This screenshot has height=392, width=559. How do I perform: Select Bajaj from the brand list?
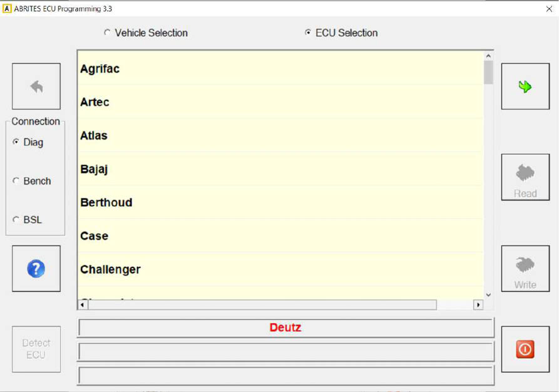tap(95, 169)
